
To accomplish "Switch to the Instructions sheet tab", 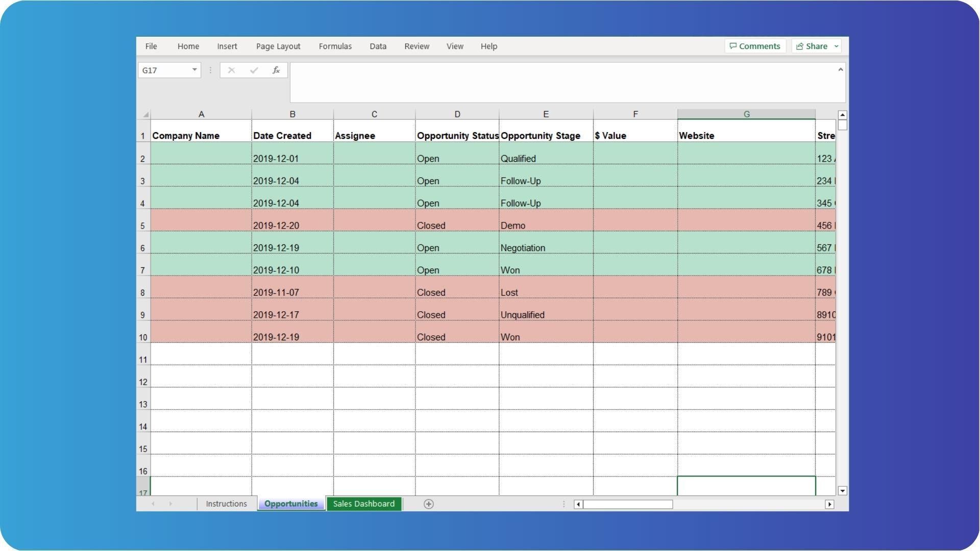I will click(x=226, y=503).
